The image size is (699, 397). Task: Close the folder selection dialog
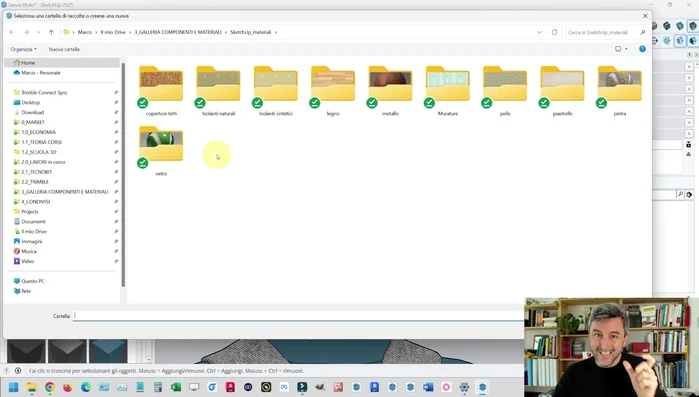point(645,16)
